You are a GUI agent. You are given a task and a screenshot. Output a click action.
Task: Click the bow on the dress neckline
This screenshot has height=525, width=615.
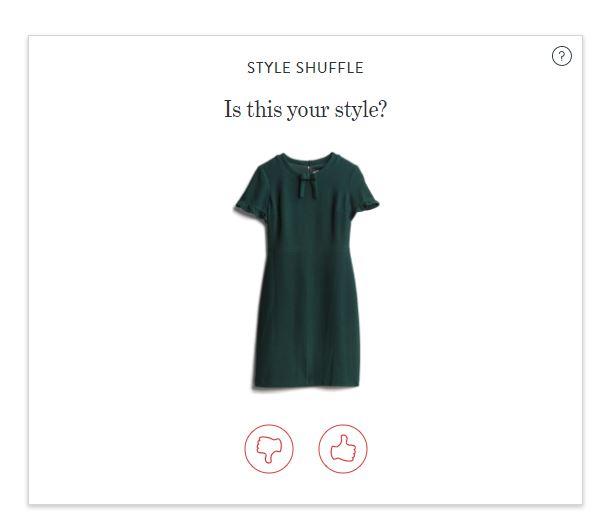pyautogui.click(x=306, y=181)
